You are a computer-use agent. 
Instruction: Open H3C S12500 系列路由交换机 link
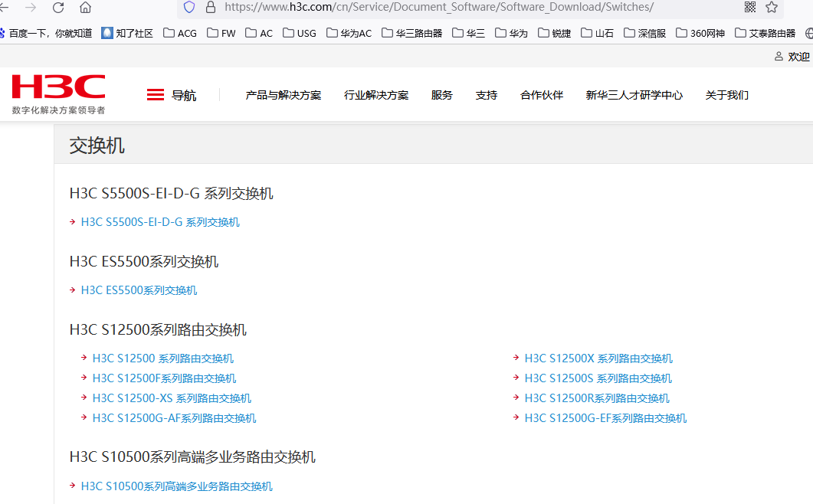click(x=162, y=358)
